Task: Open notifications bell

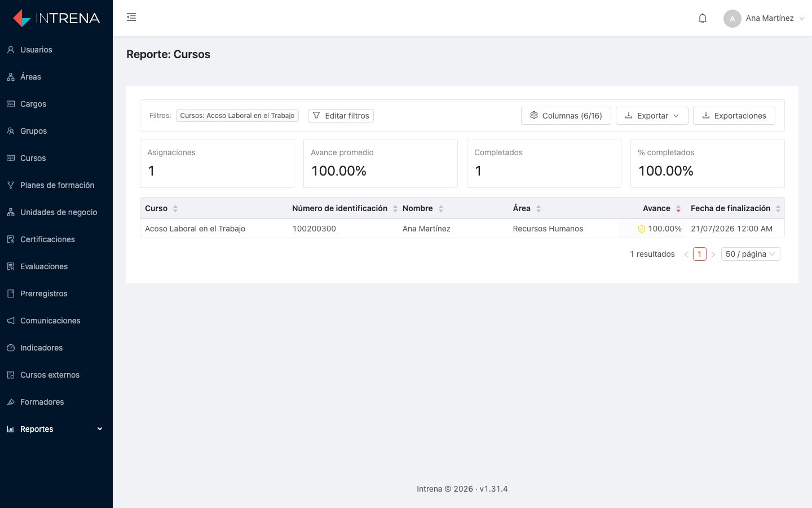Action: [703, 18]
